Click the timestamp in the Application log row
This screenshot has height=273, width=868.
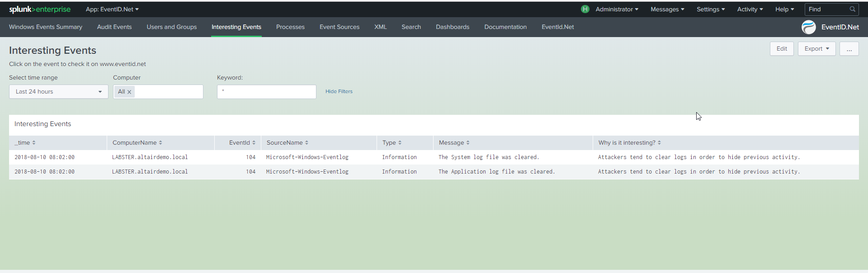pyautogui.click(x=44, y=172)
